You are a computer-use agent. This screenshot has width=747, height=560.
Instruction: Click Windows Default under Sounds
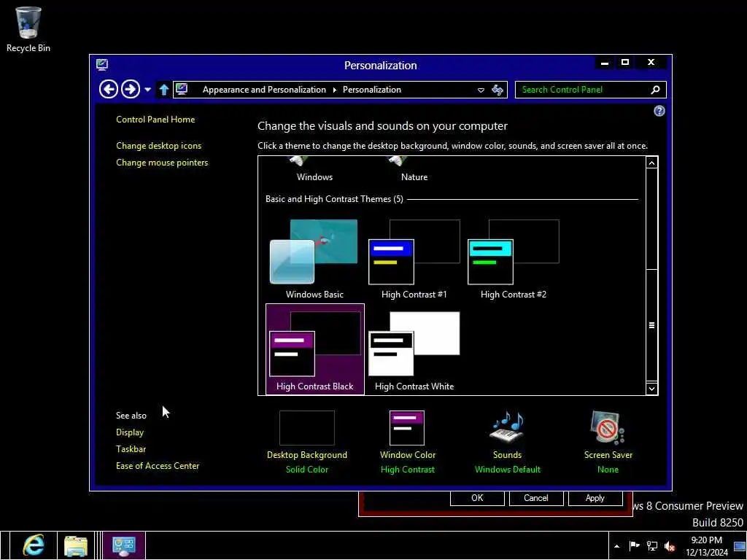coord(508,470)
